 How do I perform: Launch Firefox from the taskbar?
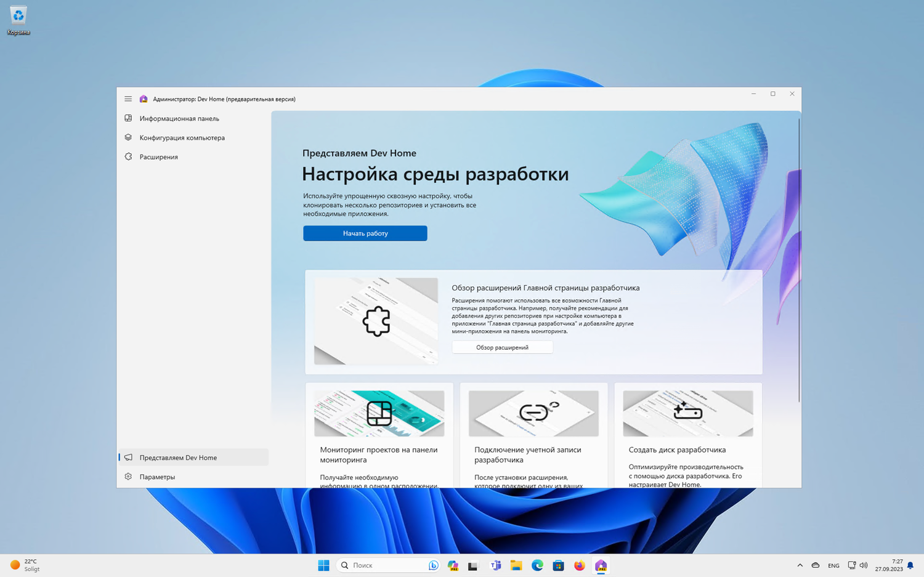[580, 565]
